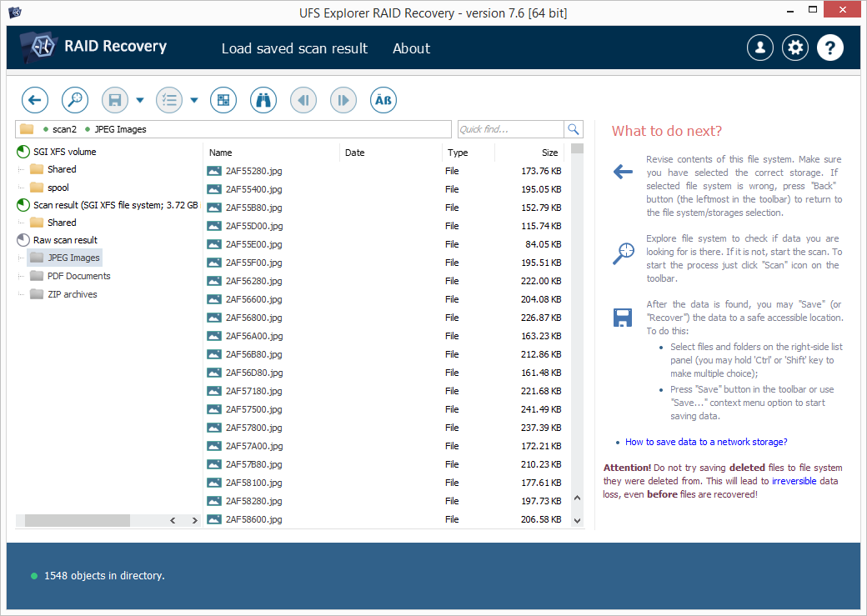Click the user account icon in header
This screenshot has height=616, width=867.
coord(760,48)
